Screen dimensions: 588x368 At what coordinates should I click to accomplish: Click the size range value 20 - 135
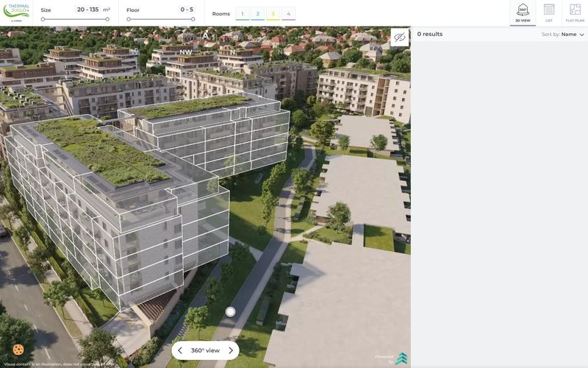[x=87, y=10]
